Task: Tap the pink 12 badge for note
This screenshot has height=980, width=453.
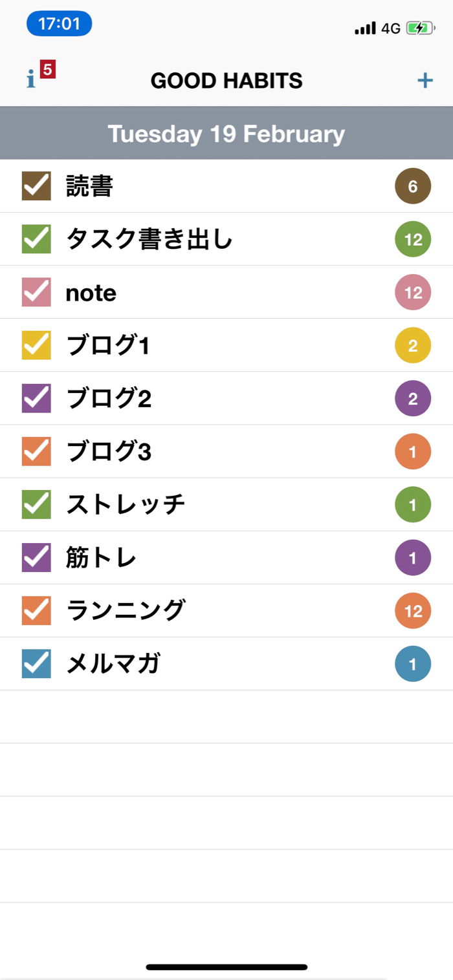Action: pyautogui.click(x=413, y=292)
